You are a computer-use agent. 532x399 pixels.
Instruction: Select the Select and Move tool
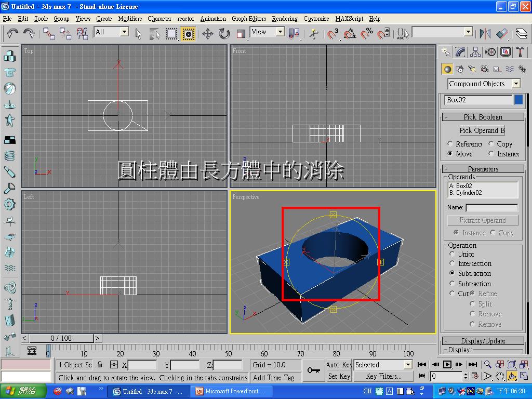click(208, 34)
